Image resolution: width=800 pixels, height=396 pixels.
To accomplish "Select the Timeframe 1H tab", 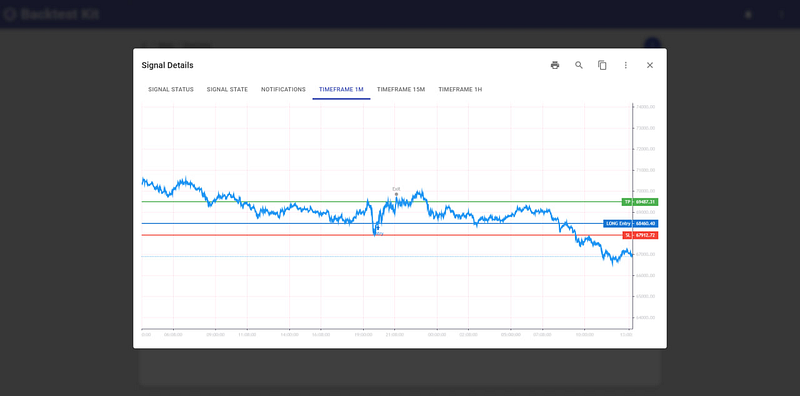I will tap(460, 89).
